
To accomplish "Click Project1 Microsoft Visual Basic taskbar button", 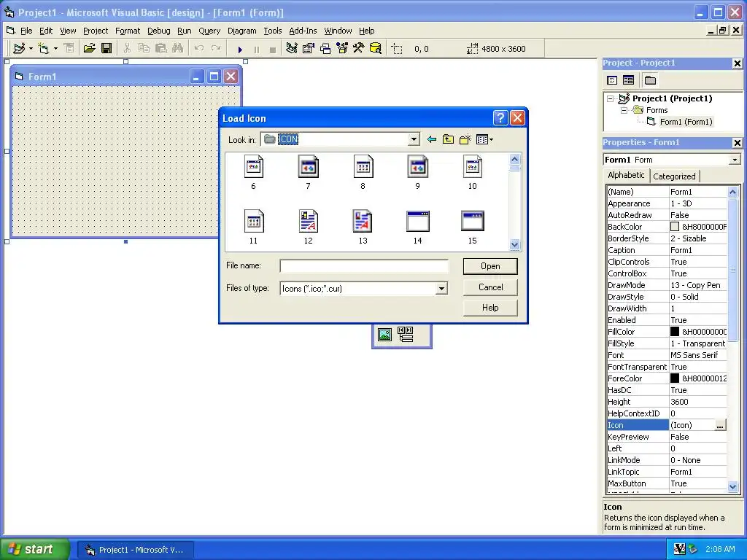I will 135,550.
